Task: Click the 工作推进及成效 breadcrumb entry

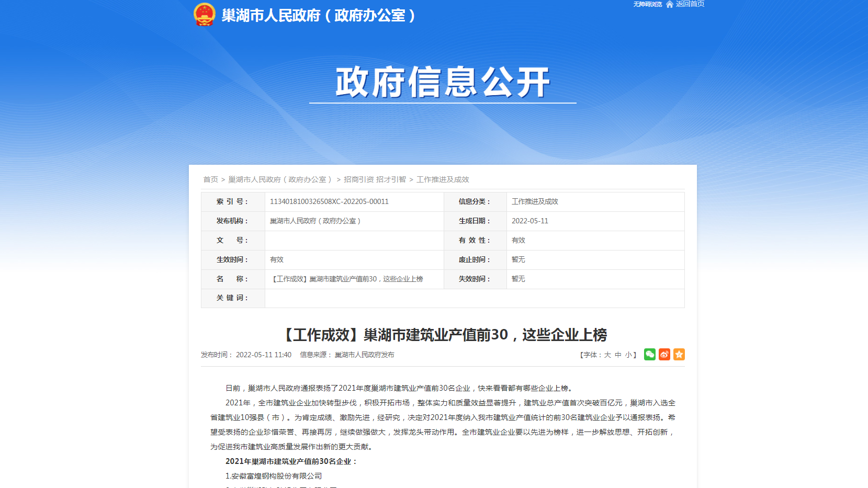Action: pyautogui.click(x=443, y=179)
